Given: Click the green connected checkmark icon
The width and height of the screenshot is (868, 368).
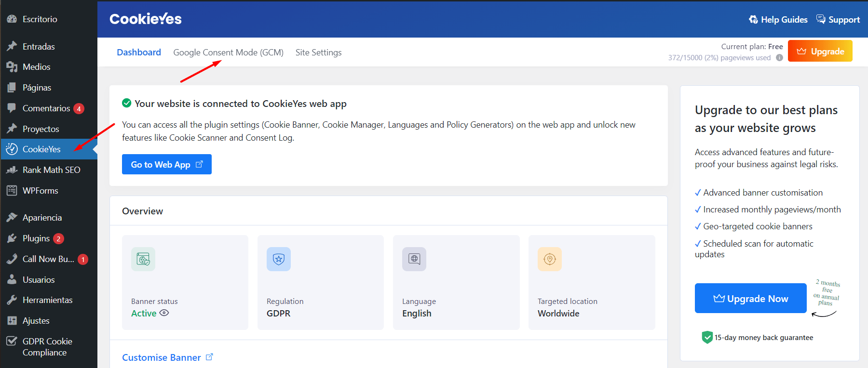Looking at the screenshot, I should (x=127, y=103).
